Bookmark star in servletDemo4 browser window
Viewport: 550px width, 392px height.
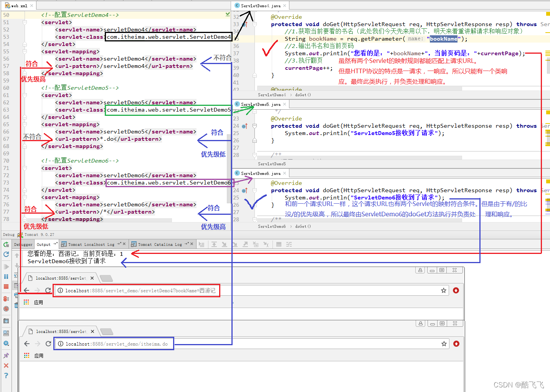[x=444, y=290]
